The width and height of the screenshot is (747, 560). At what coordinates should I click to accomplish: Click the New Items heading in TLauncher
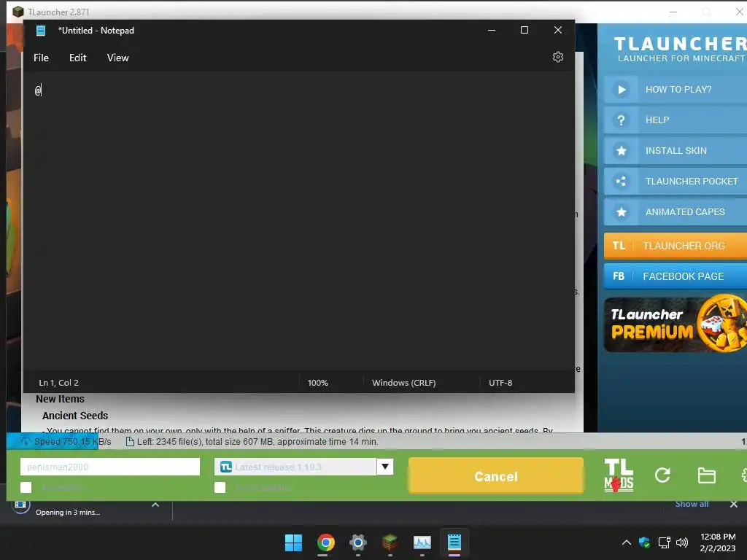(60, 399)
